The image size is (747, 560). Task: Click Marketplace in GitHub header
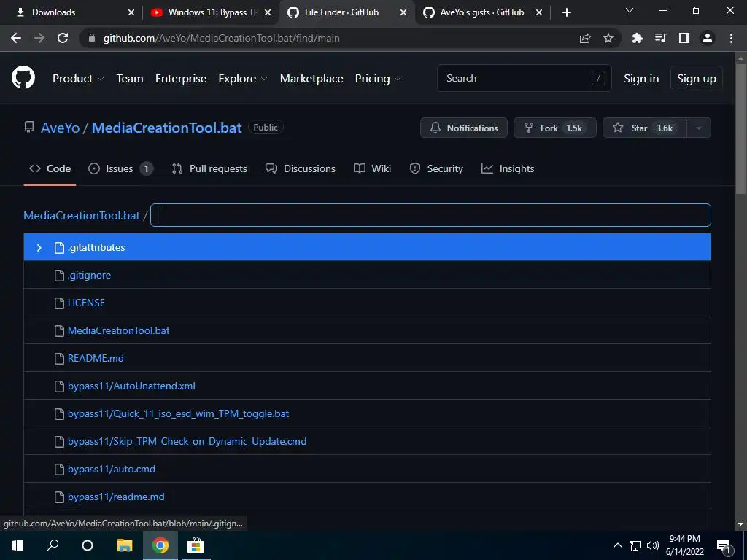tap(311, 79)
